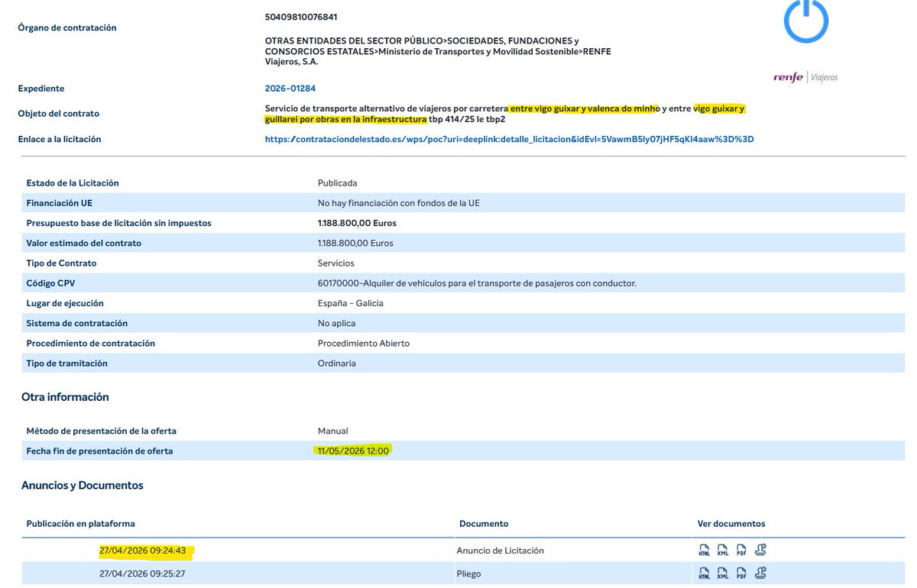Open XML document for Anuncio de Licitación
The image size is (917, 588).
(x=723, y=551)
